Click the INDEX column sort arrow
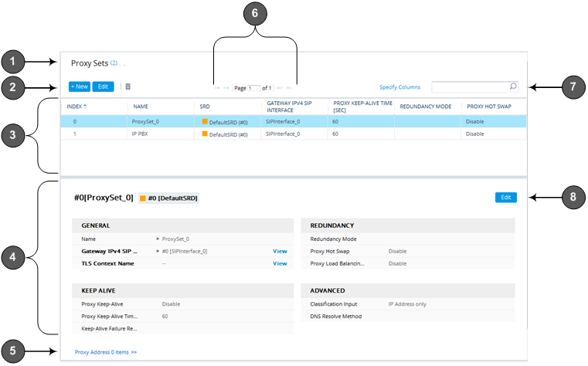Viewport: 588px width, 366px height. (x=85, y=106)
